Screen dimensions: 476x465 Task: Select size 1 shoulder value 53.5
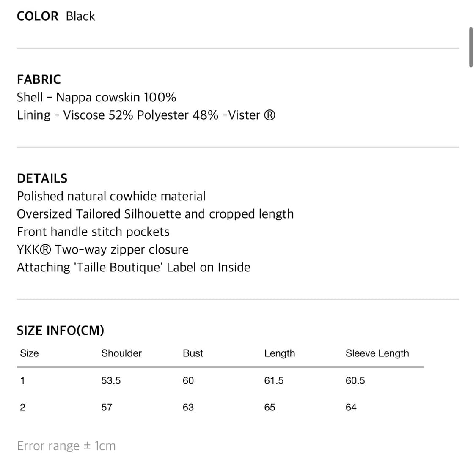tap(111, 380)
